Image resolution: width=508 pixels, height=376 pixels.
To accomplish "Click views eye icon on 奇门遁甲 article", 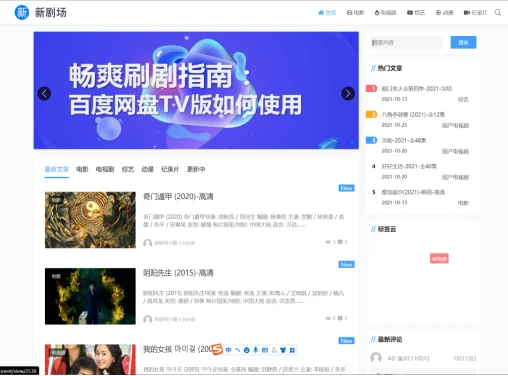I will 328,242.
